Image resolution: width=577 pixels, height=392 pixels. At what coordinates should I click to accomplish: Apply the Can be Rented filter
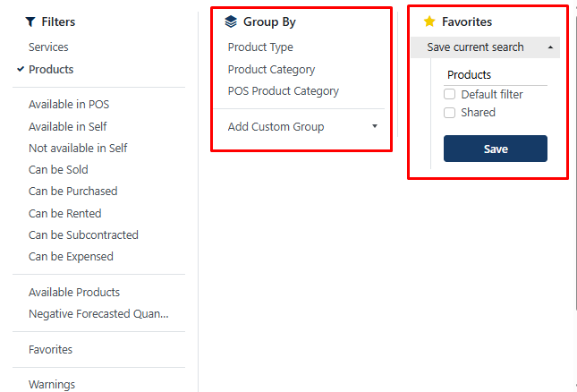click(65, 213)
